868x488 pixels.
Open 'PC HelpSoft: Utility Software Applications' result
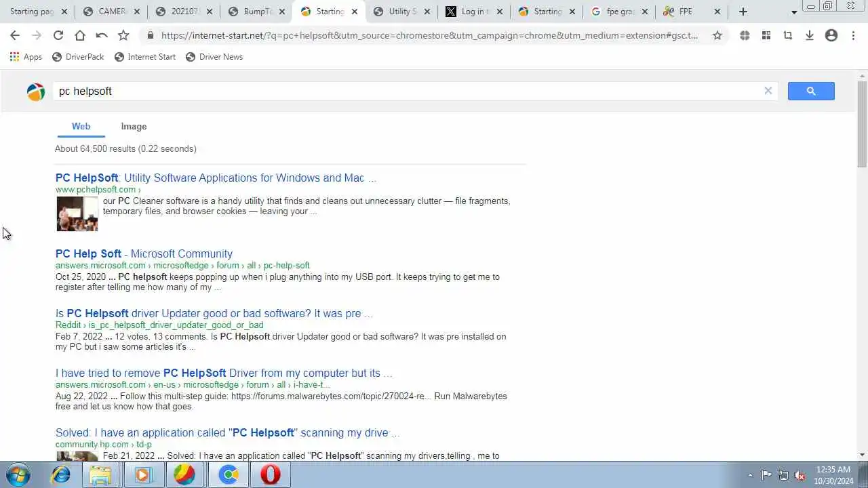click(x=216, y=178)
